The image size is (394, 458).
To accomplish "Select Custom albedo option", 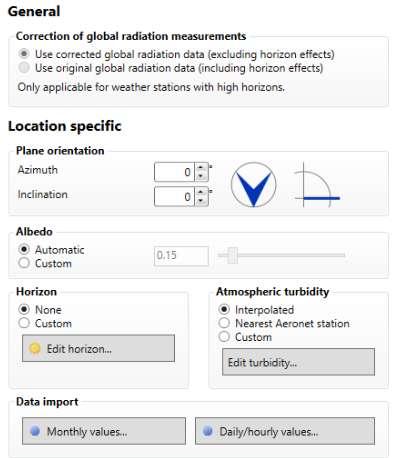I will coord(24,263).
